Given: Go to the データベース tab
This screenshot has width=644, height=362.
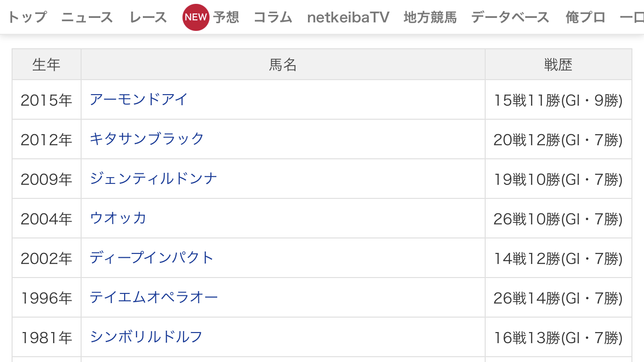Looking at the screenshot, I should [510, 17].
